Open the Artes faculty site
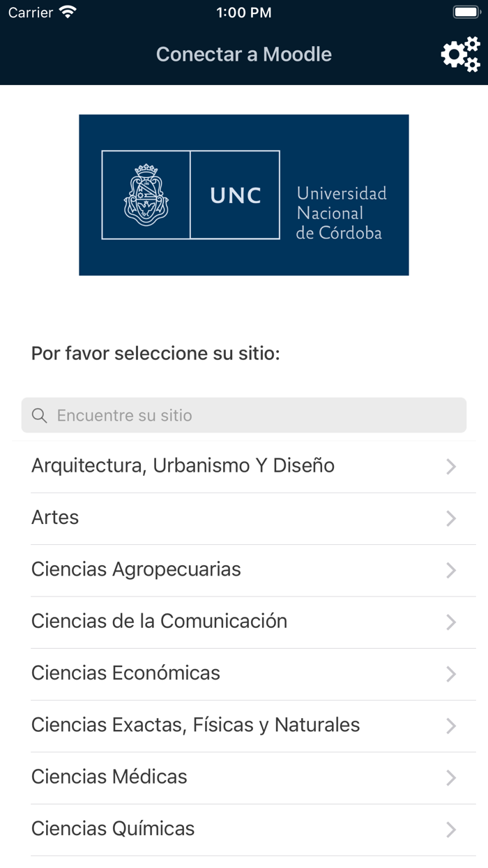 pyautogui.click(x=54, y=518)
